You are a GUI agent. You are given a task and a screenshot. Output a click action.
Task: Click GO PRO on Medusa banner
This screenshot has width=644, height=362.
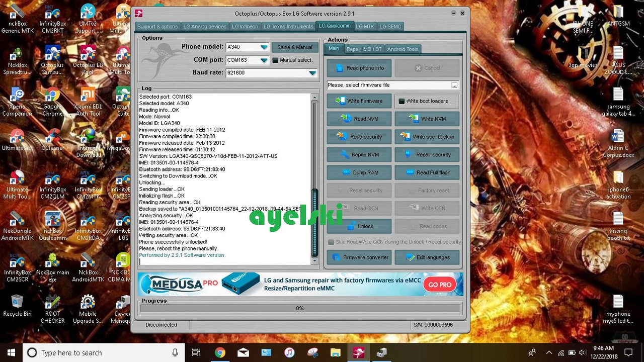click(440, 285)
